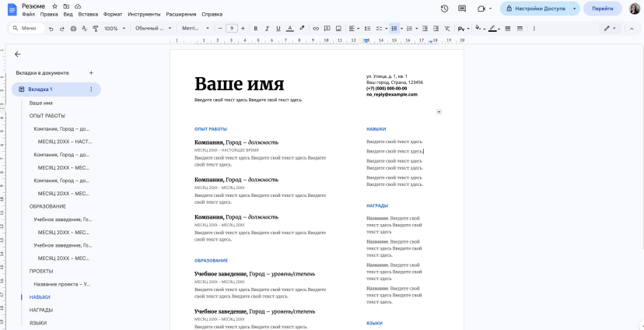Add a new document tab

91,72
